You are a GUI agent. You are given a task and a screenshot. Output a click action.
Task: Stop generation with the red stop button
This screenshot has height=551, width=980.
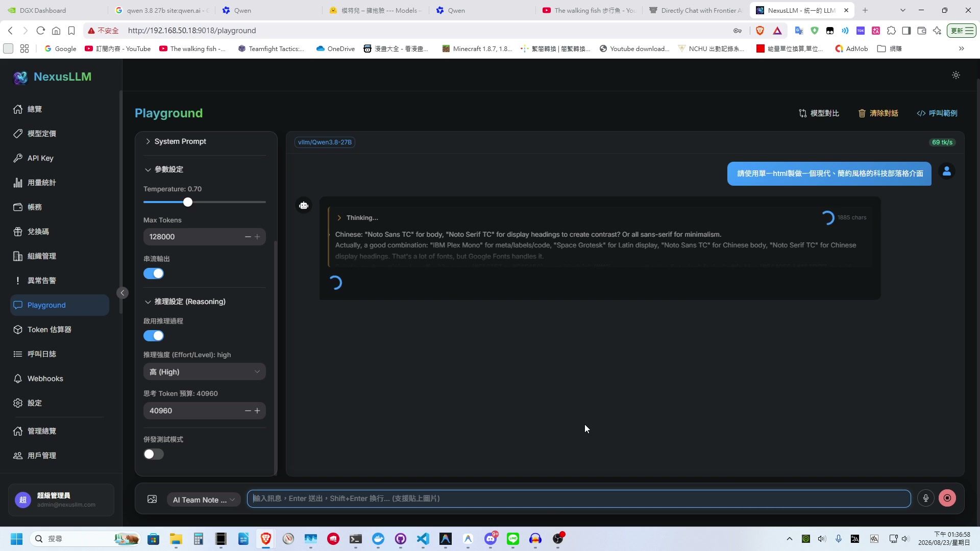[947, 498]
